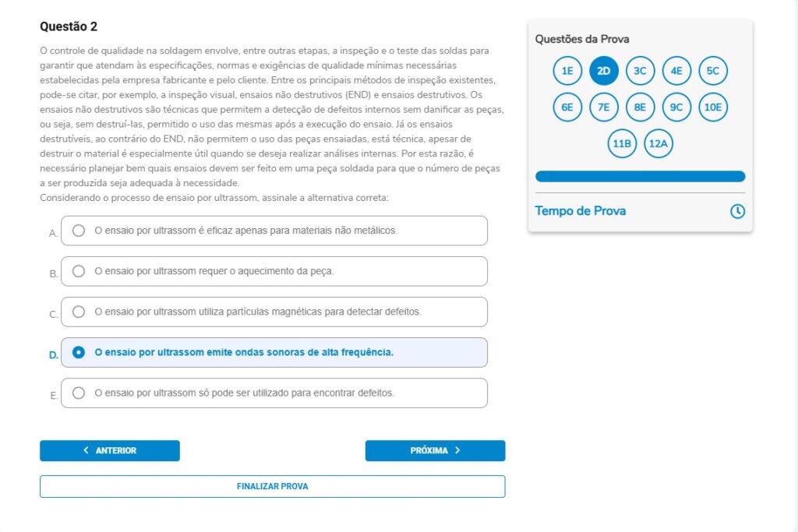798x532 pixels.
Task: Navigate to question 10E
Action: click(x=714, y=107)
